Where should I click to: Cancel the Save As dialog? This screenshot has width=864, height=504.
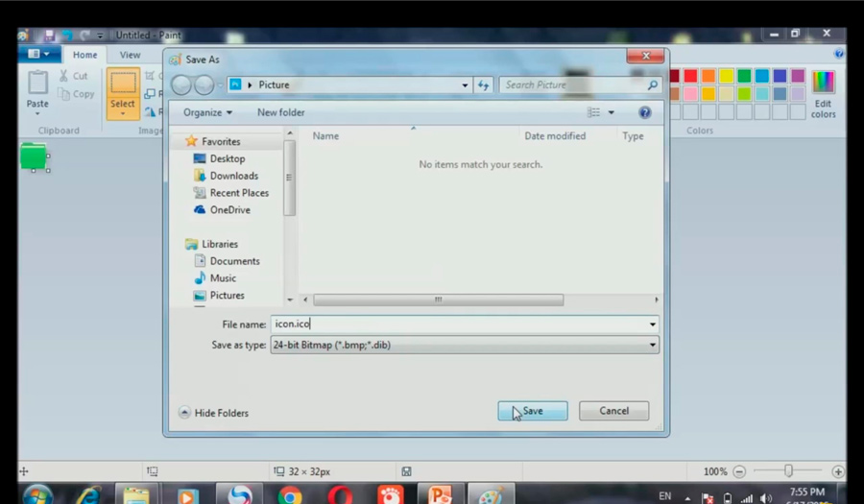(613, 411)
